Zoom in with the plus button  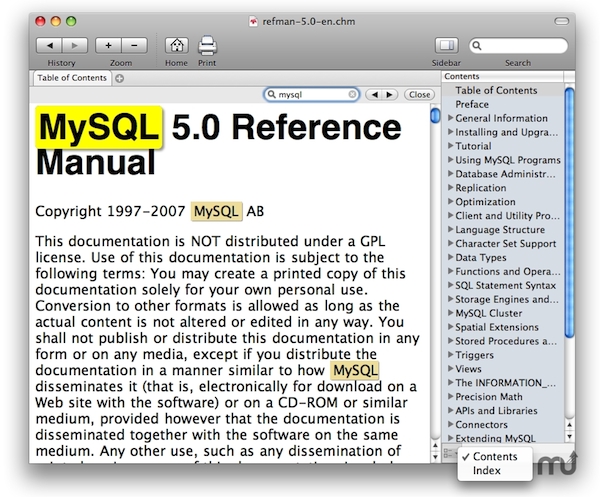tap(110, 45)
